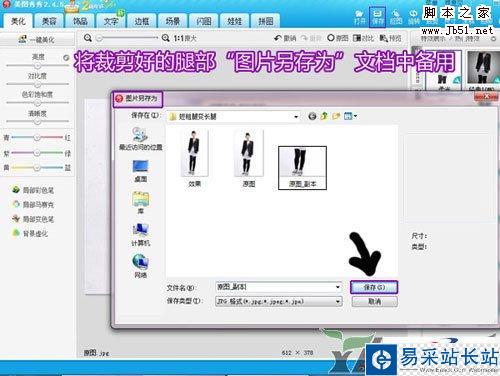This screenshot has height=376, width=500.
Task: Close the 图片另存为 dialog
Action: (486, 96)
